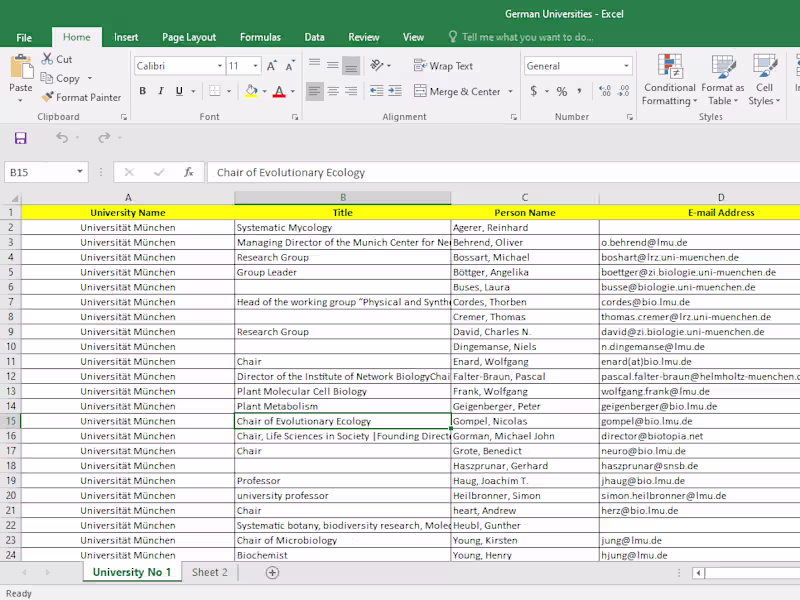Screen dimensions: 800x600
Task: Click the Accounting Number Format dollar icon
Action: tap(534, 91)
